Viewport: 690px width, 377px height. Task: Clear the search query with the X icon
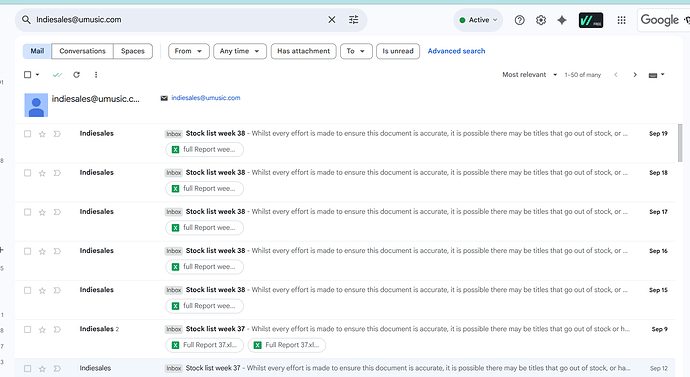point(332,20)
